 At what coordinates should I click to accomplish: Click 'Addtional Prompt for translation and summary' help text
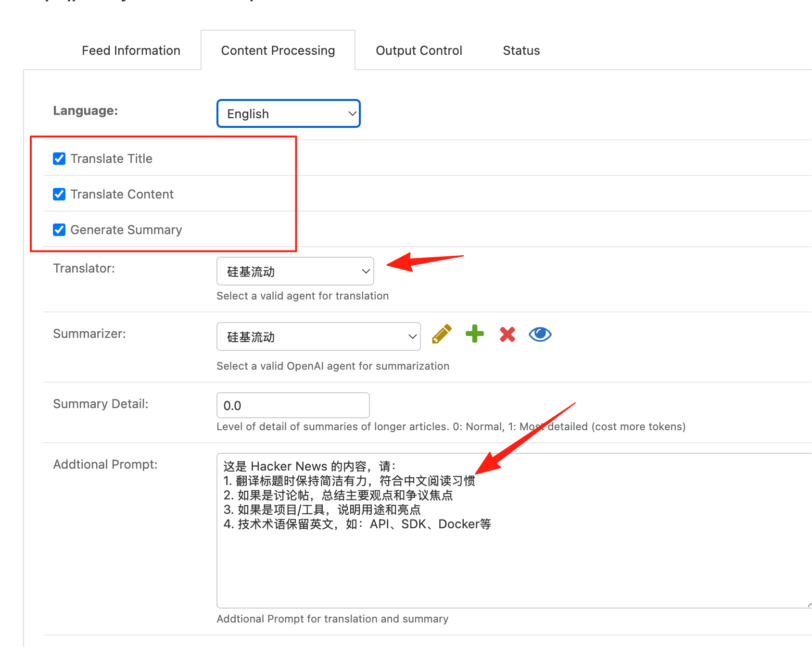pyautogui.click(x=332, y=619)
